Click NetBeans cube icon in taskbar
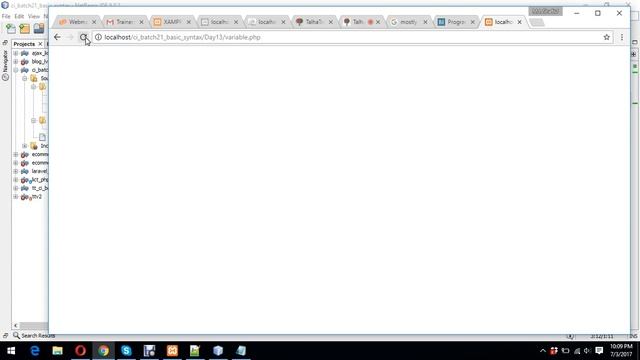Screen dimensions: 640x360 pyautogui.click(x=218, y=351)
